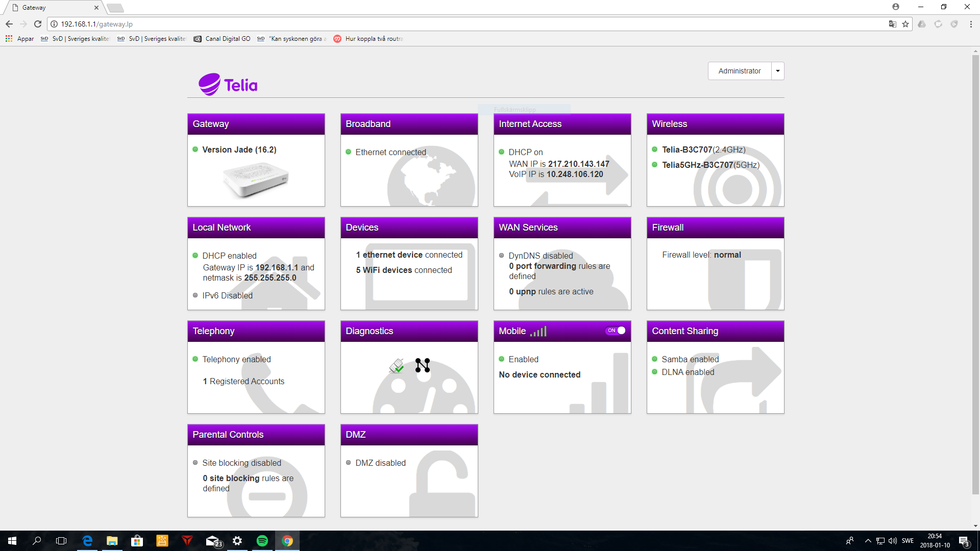
Task: Open the Devices card
Action: click(409, 263)
